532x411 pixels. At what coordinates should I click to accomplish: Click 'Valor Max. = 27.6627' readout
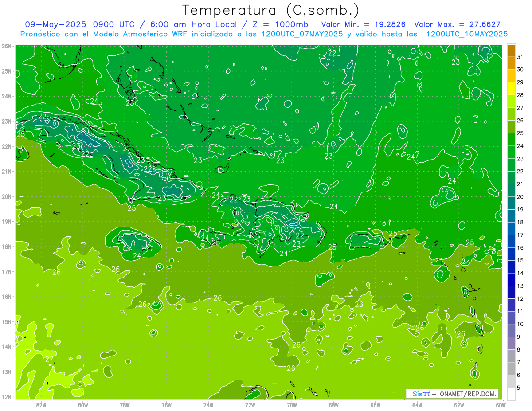tap(458, 24)
